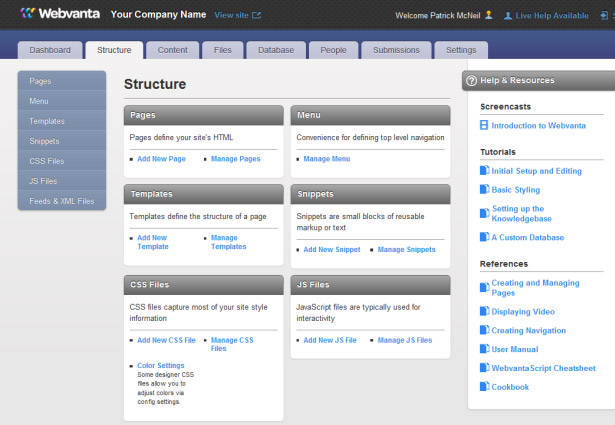Switch to the Submissions tab
Viewport: 615px width, 425px height.
[396, 50]
